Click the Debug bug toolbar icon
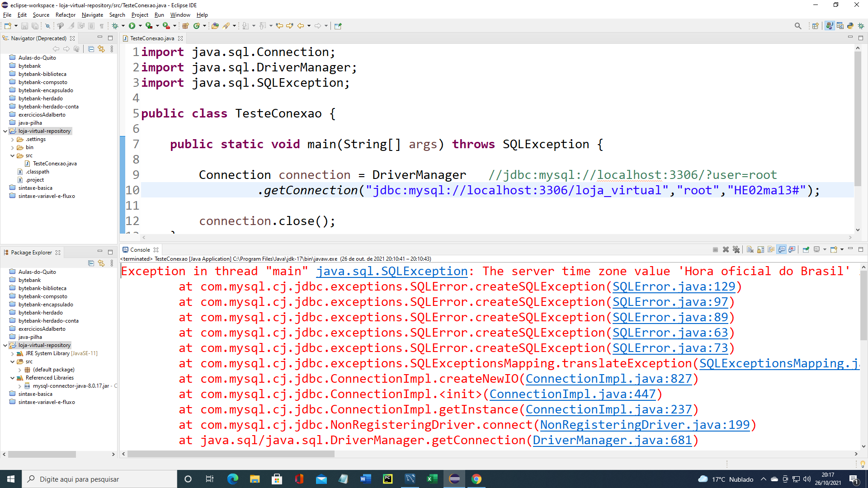Image resolution: width=868 pixels, height=488 pixels. click(115, 26)
